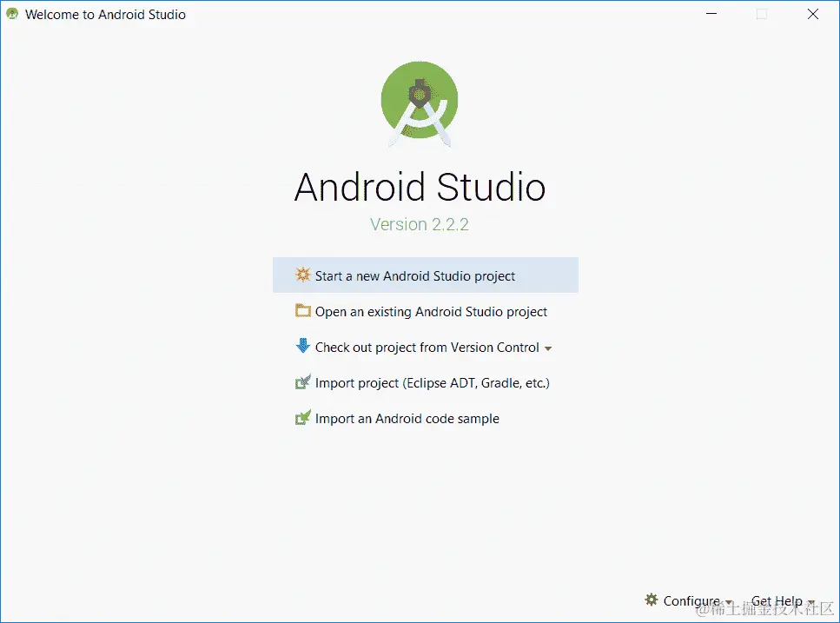Expand the Version Control dropdown arrow

(548, 348)
